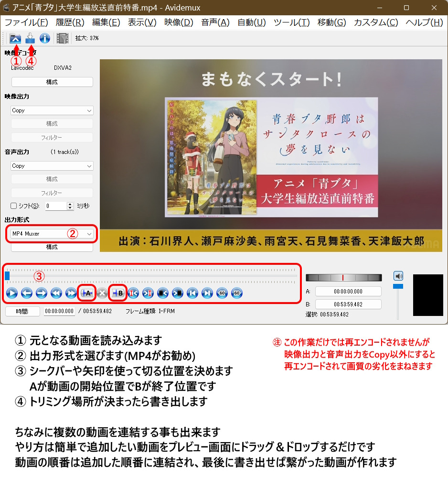
Task: Step forward to the next frame
Action: [x=42, y=293]
